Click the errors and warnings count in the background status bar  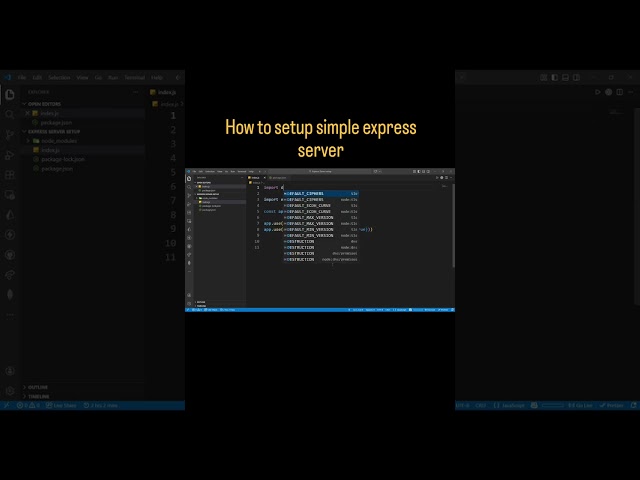pos(28,405)
